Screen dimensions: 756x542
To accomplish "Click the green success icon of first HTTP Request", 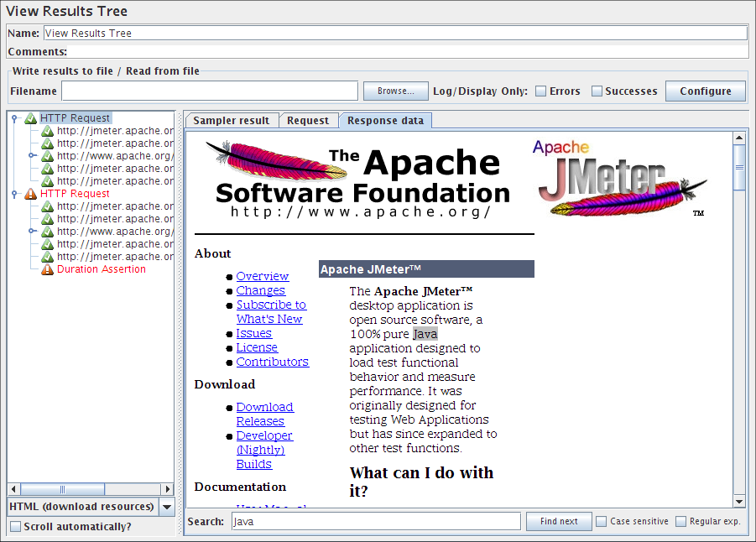I will point(30,118).
